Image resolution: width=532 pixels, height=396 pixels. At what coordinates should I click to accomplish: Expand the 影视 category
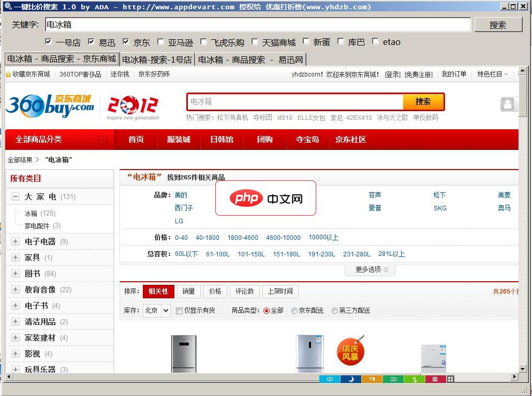(16, 353)
